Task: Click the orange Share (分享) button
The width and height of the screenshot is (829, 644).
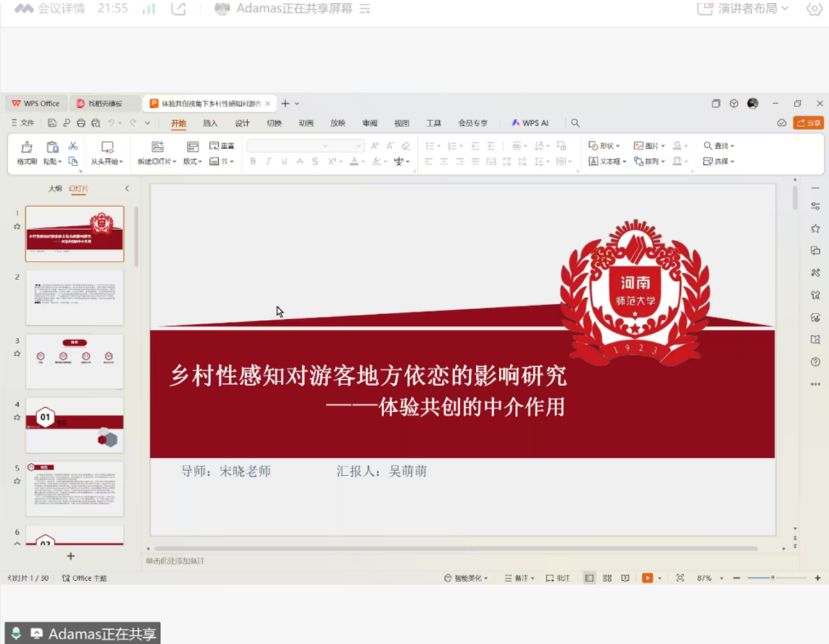Action: click(x=809, y=123)
